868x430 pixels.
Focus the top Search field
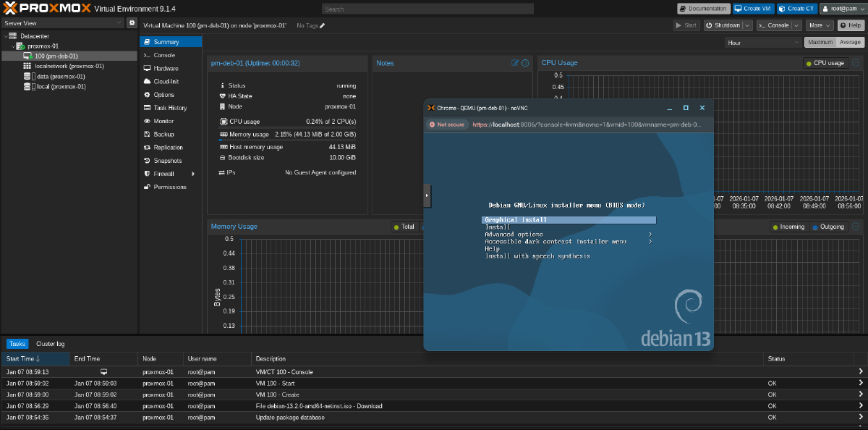point(427,9)
